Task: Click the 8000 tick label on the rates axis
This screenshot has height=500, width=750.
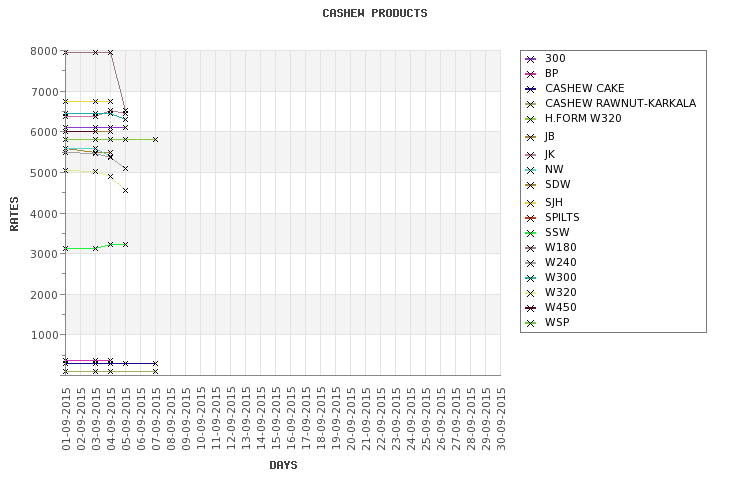Action: (44, 51)
